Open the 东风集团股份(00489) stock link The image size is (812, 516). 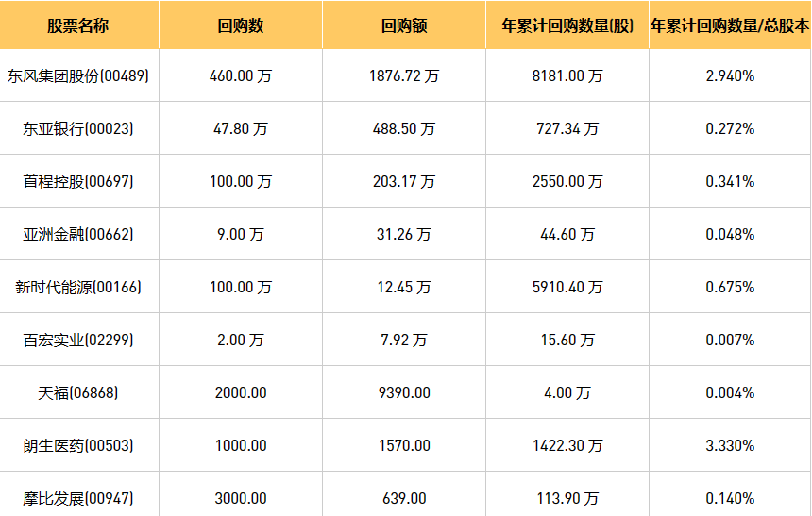[x=78, y=75]
